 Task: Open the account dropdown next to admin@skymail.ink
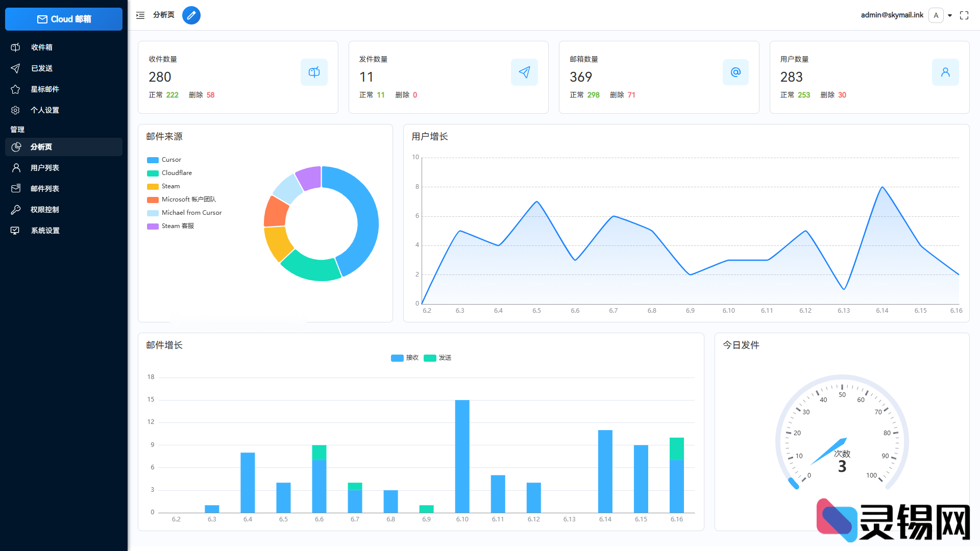click(950, 15)
